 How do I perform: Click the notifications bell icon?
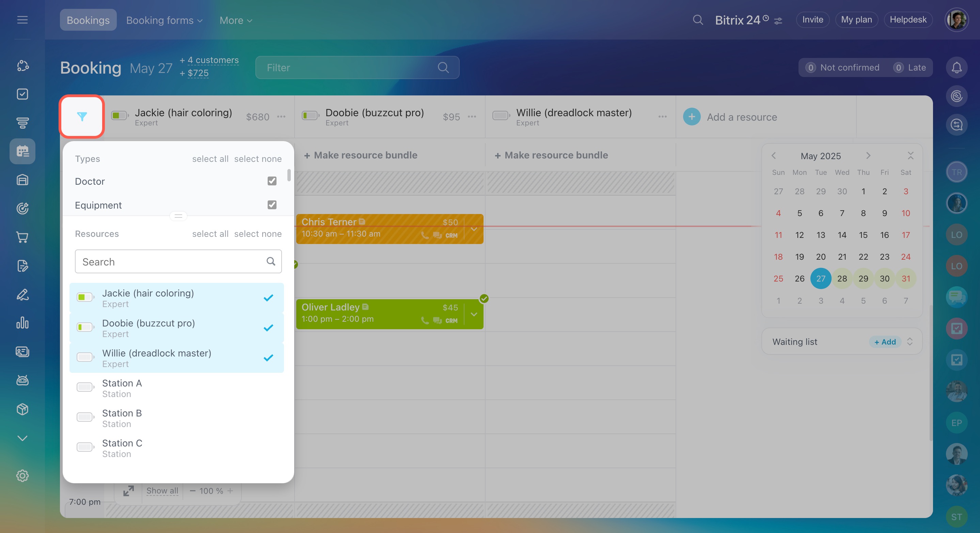click(x=957, y=68)
